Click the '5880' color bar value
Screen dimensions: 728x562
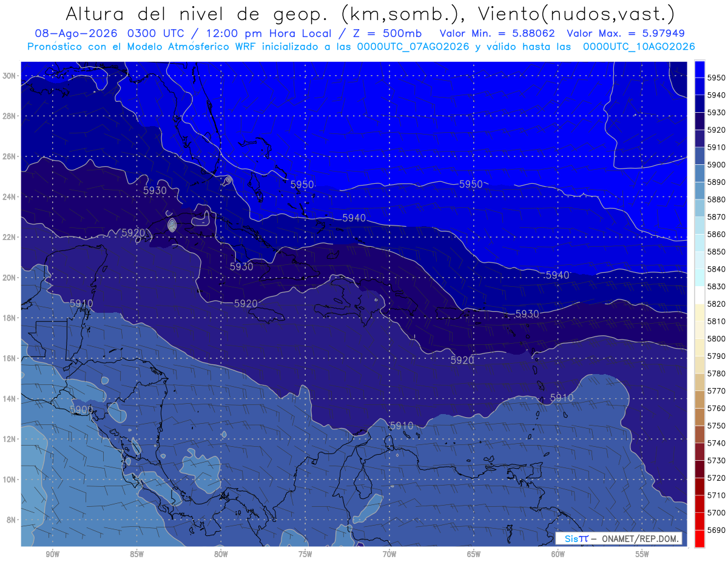point(718,199)
